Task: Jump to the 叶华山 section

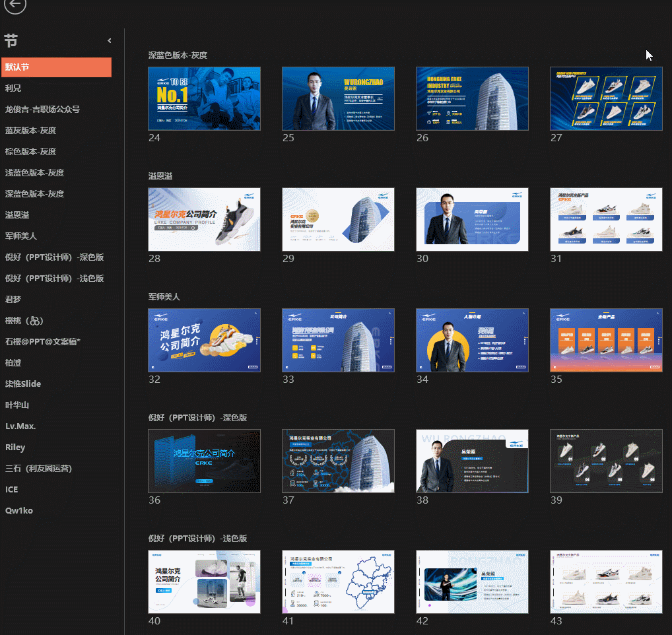Action: pos(17,405)
